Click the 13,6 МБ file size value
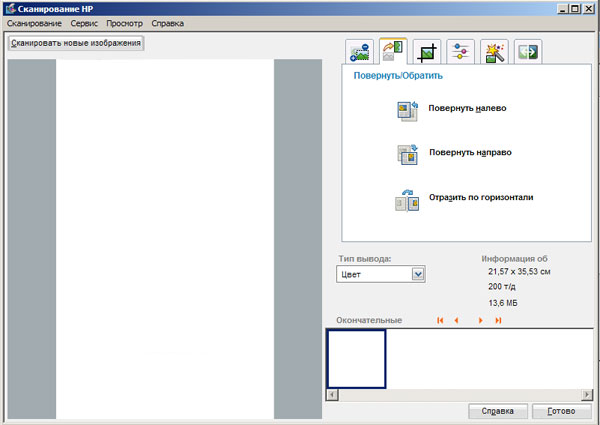The height and width of the screenshot is (425, 600). pos(503,303)
